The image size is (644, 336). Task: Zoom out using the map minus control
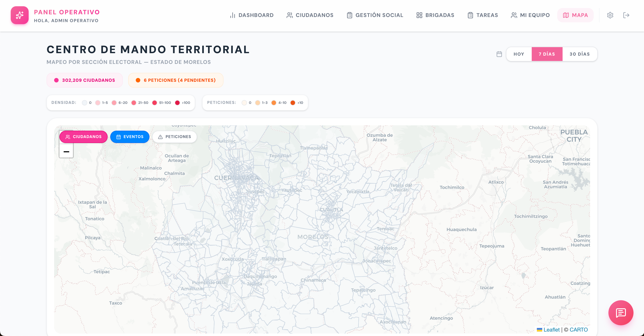tap(66, 151)
